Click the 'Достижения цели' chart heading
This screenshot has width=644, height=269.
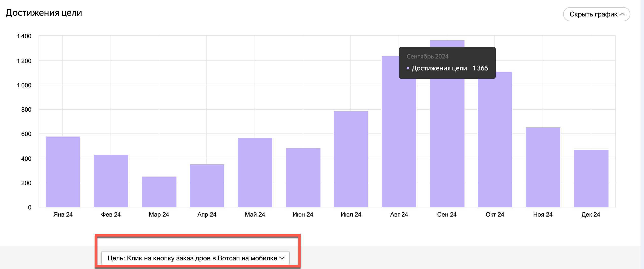pos(44,13)
